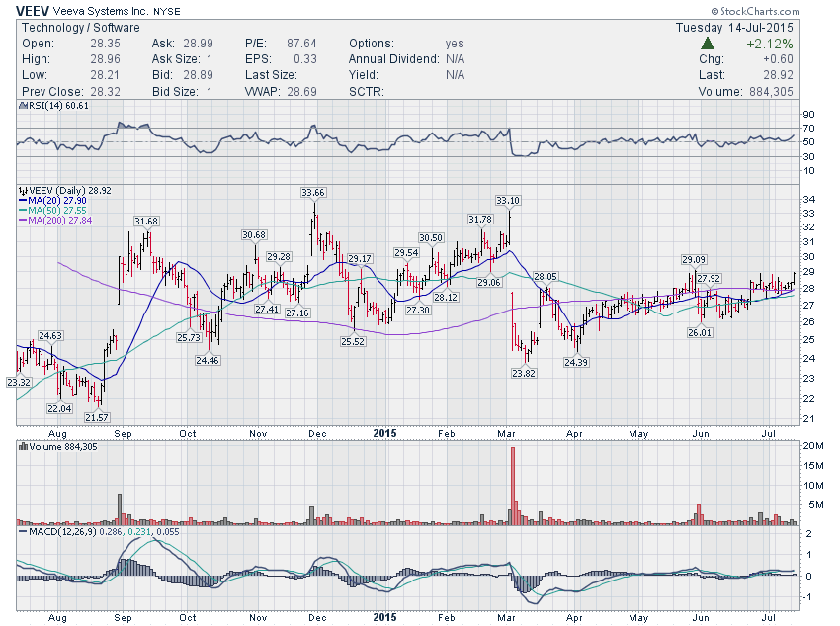840x626 pixels.
Task: Click the 27.16 November low label
Action: (297, 313)
